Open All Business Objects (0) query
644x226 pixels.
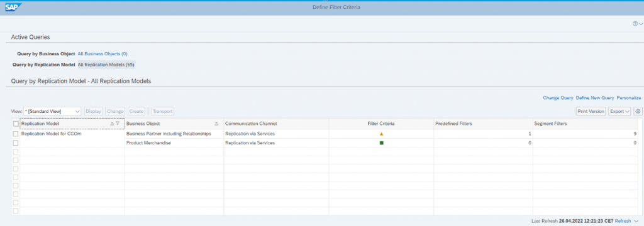coord(103,54)
